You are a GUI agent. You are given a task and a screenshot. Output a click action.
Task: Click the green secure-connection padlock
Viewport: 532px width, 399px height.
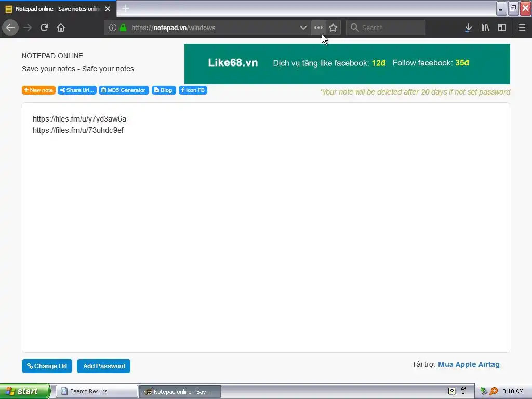(123, 28)
